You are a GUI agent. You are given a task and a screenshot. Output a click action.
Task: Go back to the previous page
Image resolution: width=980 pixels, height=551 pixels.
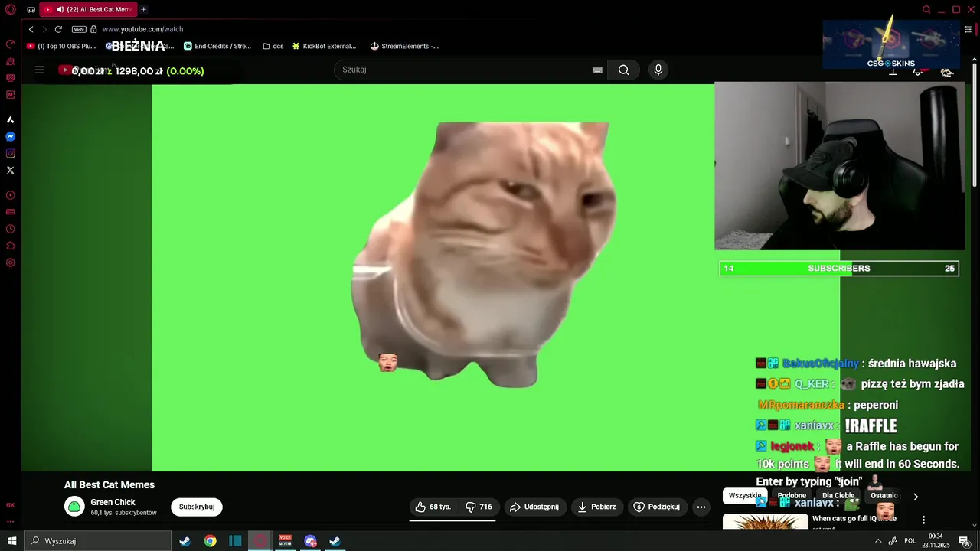(31, 29)
